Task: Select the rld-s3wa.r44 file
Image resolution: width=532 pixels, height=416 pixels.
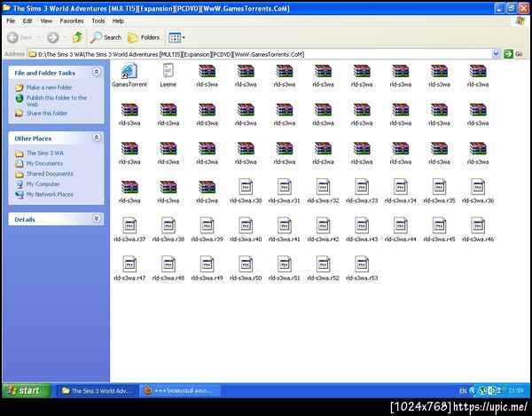Action: (x=401, y=230)
